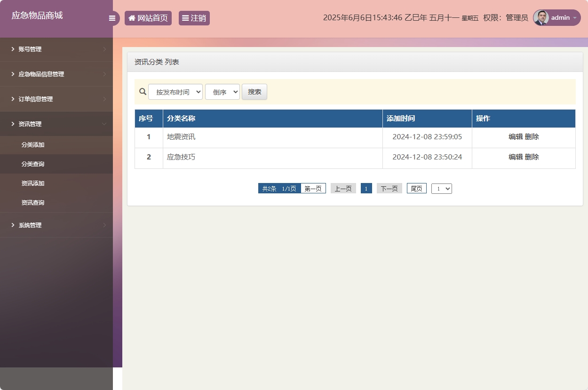Go to 第一页 first page

pyautogui.click(x=313, y=188)
